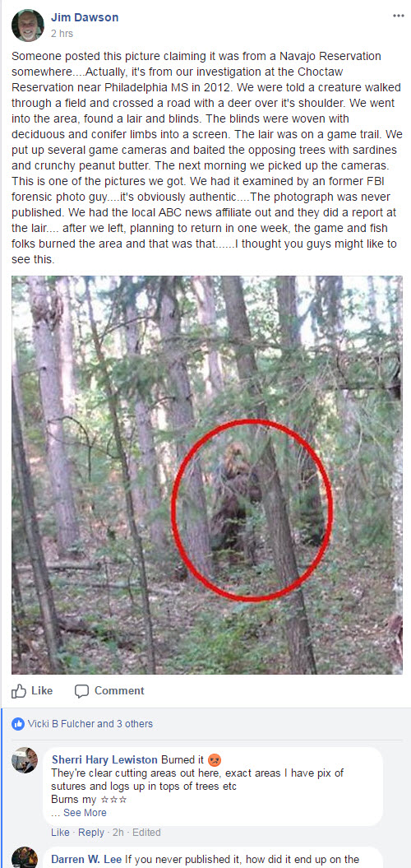Viewport: 411px width, 868px height.
Task: Click the Comment button under post
Action: [109, 691]
